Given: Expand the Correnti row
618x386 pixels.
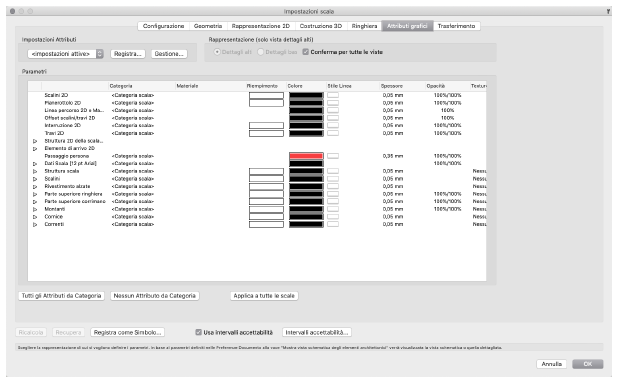Looking at the screenshot, I should coord(35,225).
